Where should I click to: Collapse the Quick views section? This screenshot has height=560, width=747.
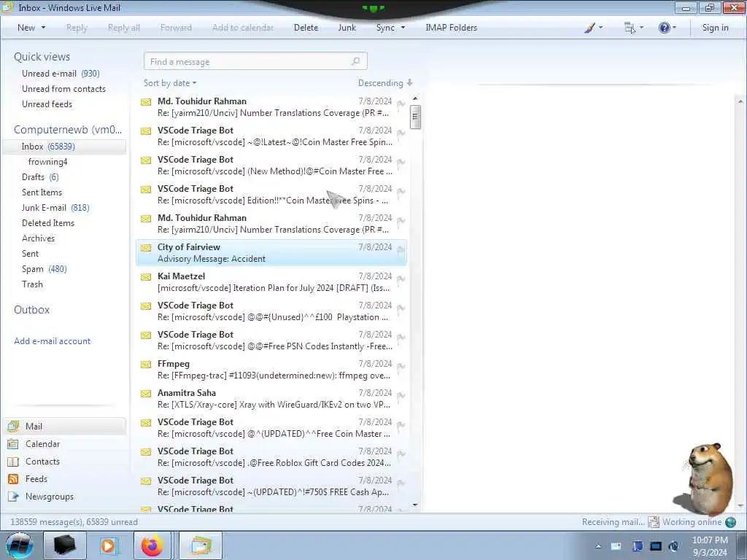tap(42, 57)
